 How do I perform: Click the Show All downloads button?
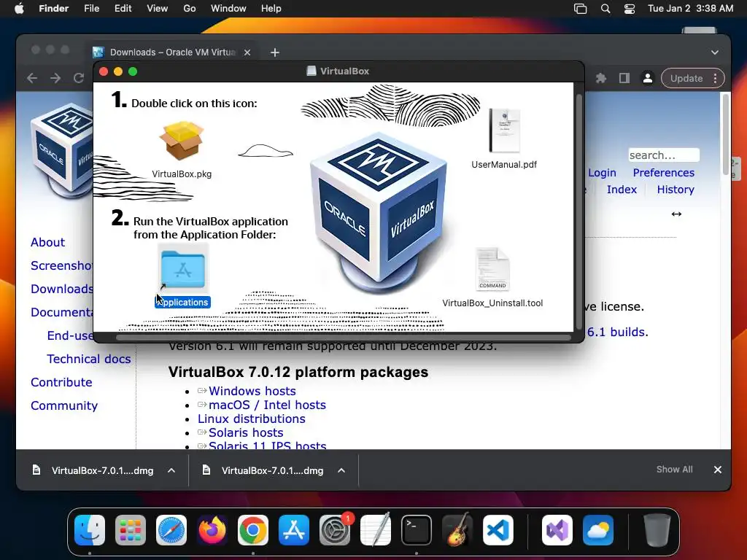pos(675,470)
